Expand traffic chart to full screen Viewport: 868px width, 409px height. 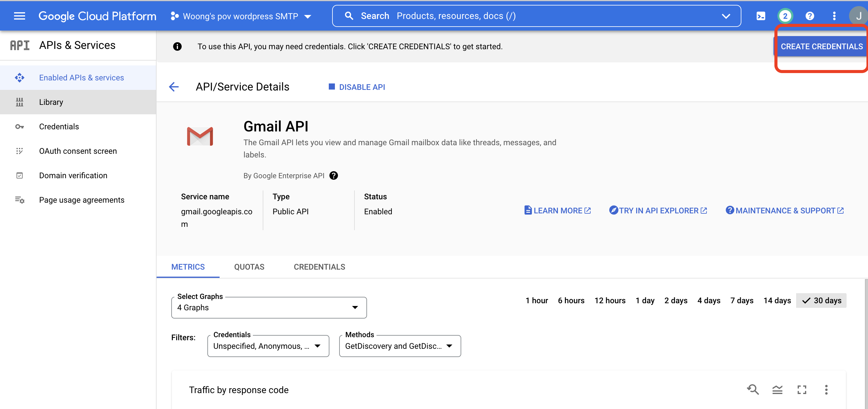[802, 390]
